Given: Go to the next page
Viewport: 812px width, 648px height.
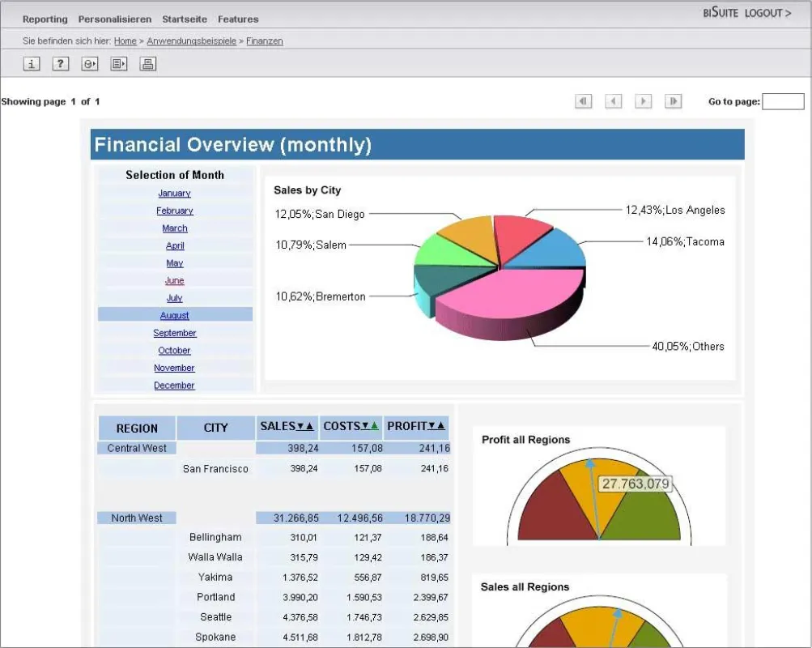Looking at the screenshot, I should point(643,101).
